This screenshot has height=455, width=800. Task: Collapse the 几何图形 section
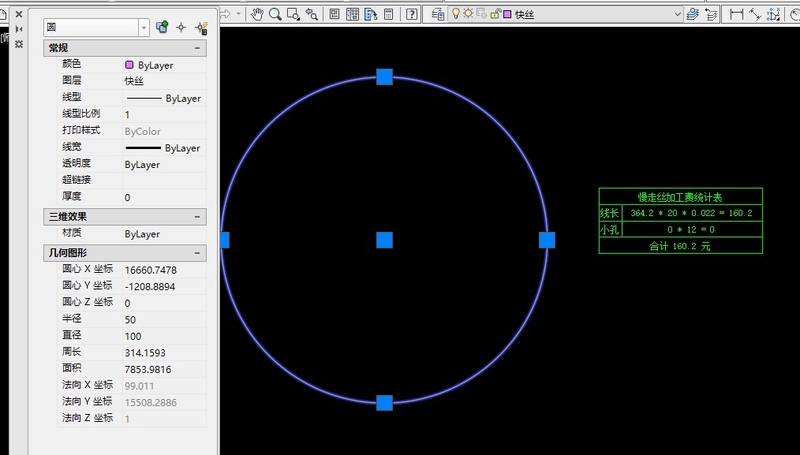(x=197, y=253)
